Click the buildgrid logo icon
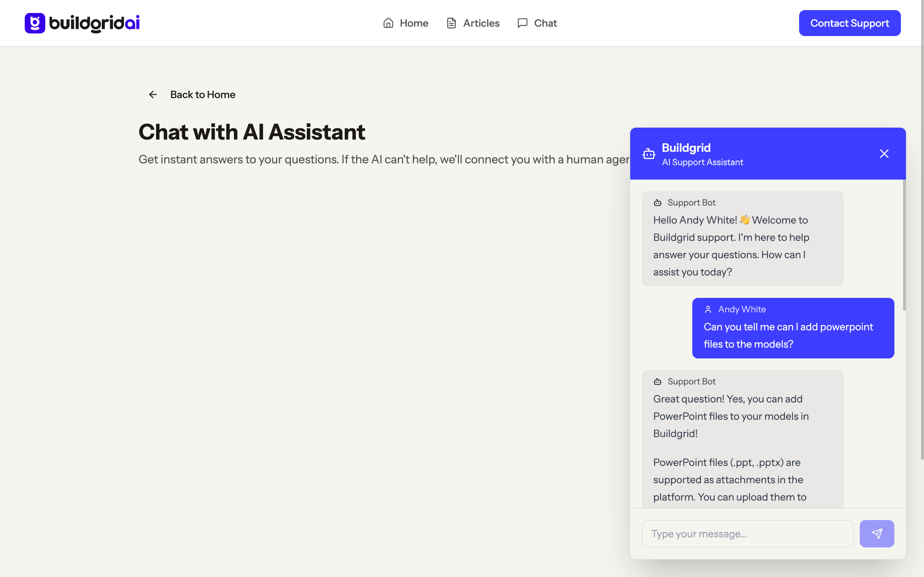Screen dimensions: 924x577 click(35, 23)
